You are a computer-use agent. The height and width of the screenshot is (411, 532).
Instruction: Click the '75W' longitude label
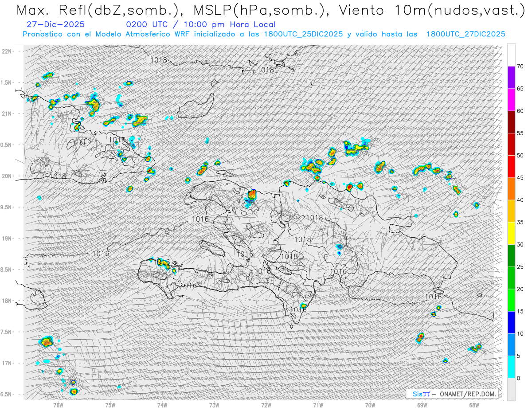[x=110, y=405]
